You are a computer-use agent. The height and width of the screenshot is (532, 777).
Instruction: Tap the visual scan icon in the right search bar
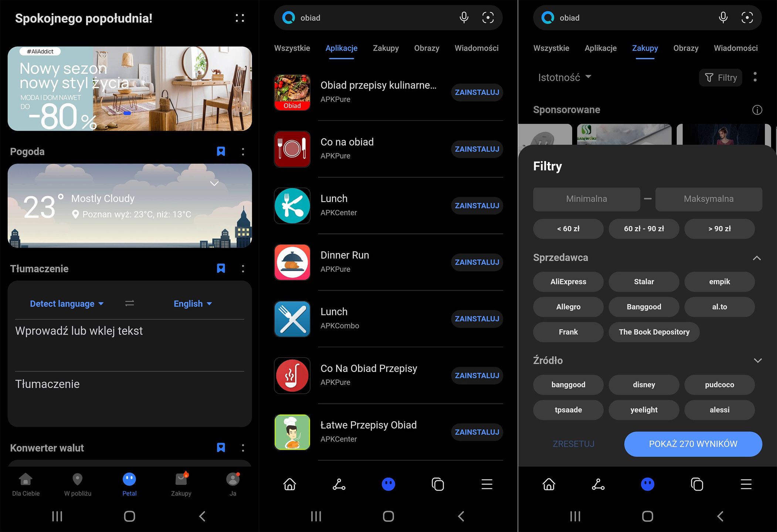pyautogui.click(x=747, y=17)
